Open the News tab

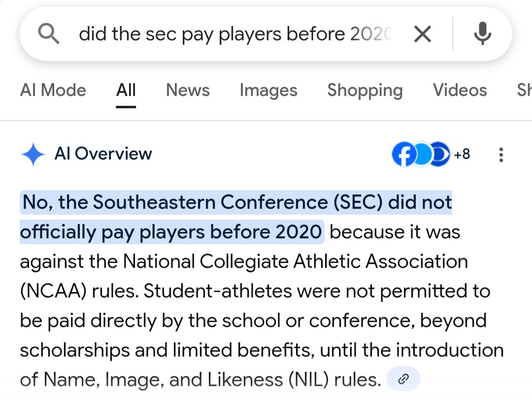coord(188,90)
